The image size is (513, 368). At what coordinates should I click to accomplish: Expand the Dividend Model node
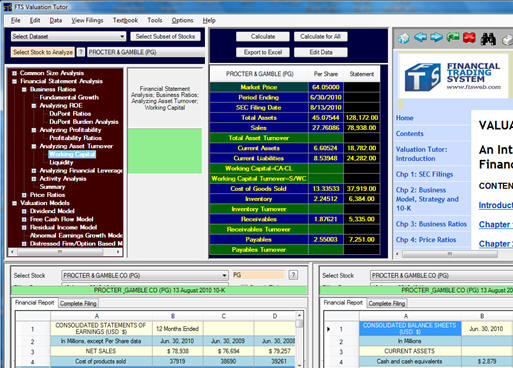pyautogui.click(x=24, y=211)
